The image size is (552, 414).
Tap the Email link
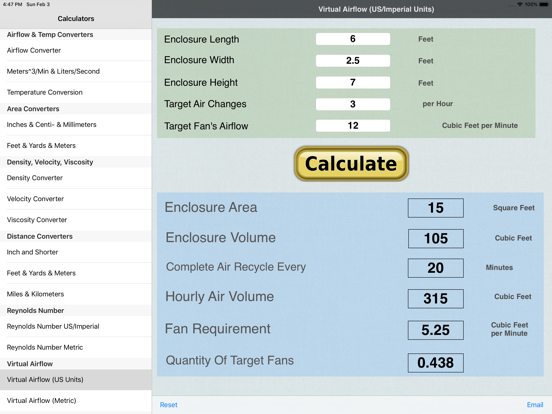(x=535, y=405)
